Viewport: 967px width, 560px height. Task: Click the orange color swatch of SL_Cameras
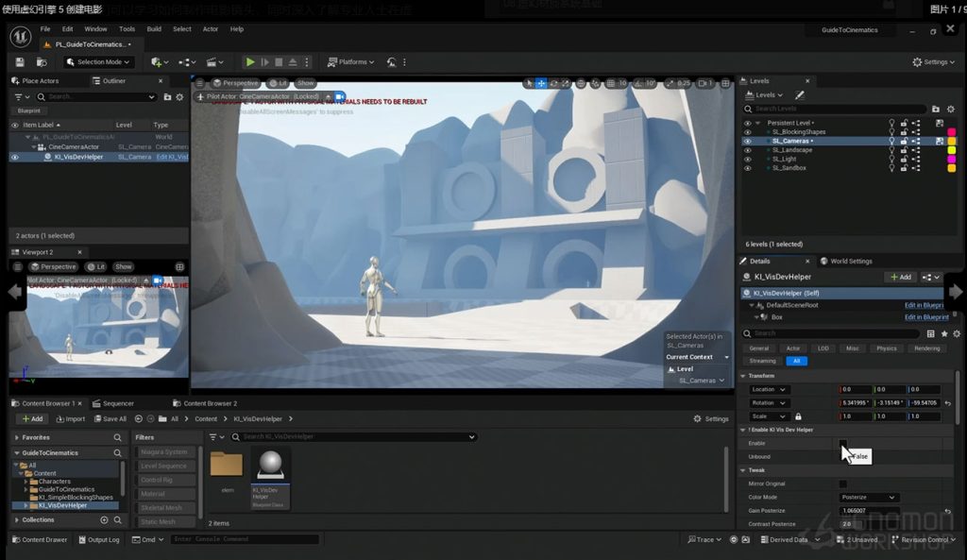coord(952,142)
